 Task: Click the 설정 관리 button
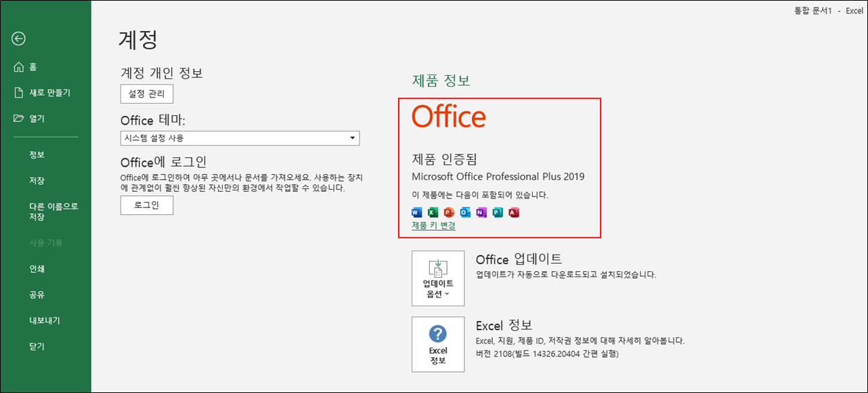(x=147, y=94)
